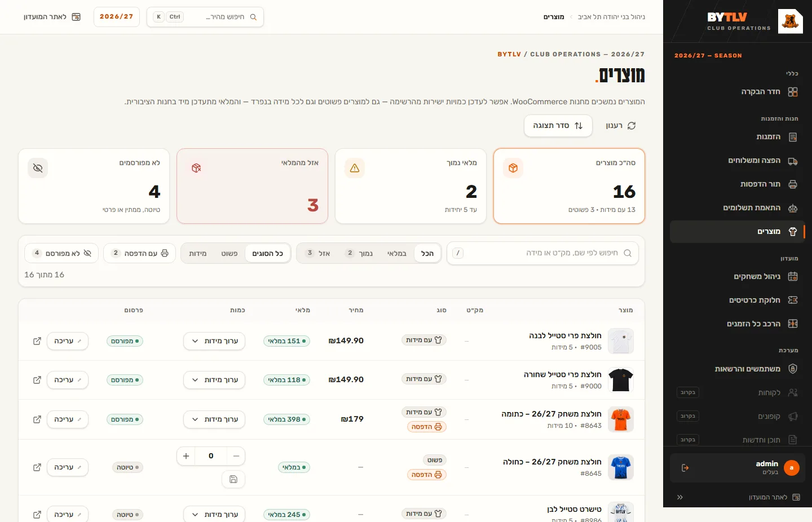
Task: Toggle the לא מפורסם filter chip
Action: tap(61, 253)
